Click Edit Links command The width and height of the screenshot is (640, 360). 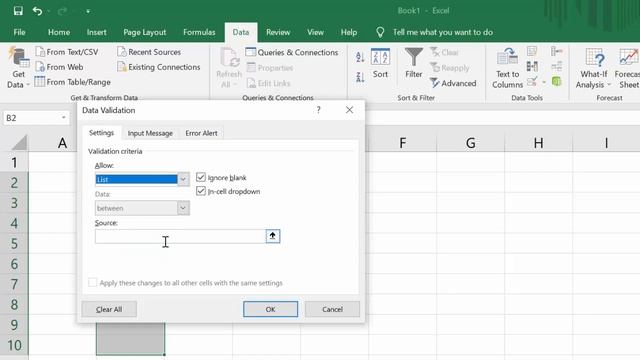click(268, 83)
